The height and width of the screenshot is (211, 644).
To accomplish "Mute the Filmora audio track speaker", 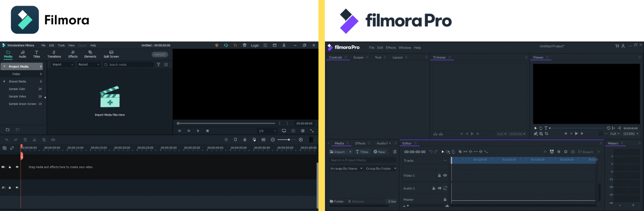I will click(x=17, y=187).
